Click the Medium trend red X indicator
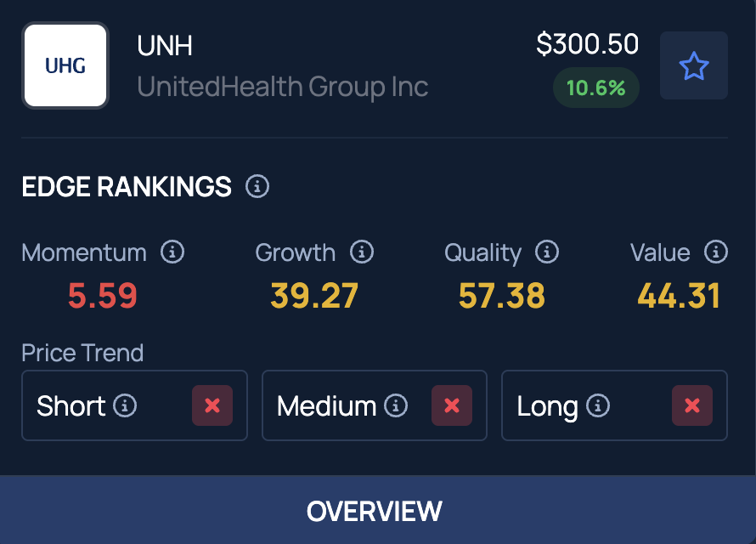Image resolution: width=756 pixels, height=544 pixels. pyautogui.click(x=452, y=405)
